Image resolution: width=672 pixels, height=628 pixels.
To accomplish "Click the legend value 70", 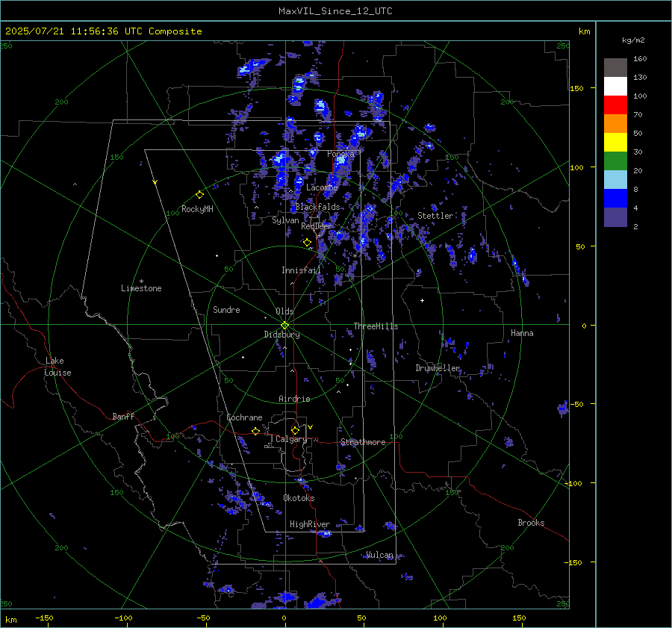I will (638, 114).
